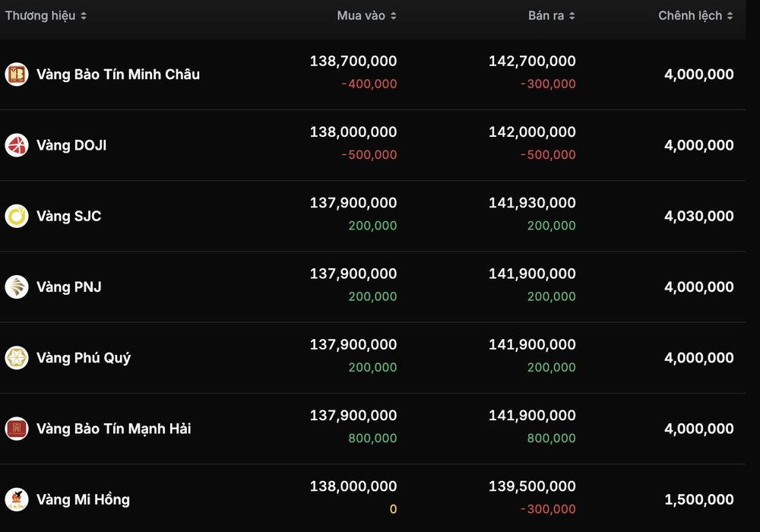Click the Phú Quý logo icon
The image size is (760, 532).
17,357
